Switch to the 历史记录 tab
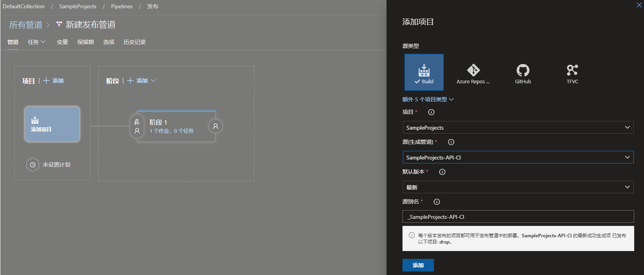Screen dimensions: 644x275 point(135,42)
